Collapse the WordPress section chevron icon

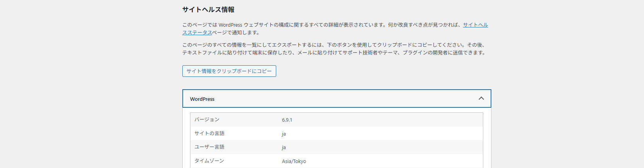pos(481,98)
